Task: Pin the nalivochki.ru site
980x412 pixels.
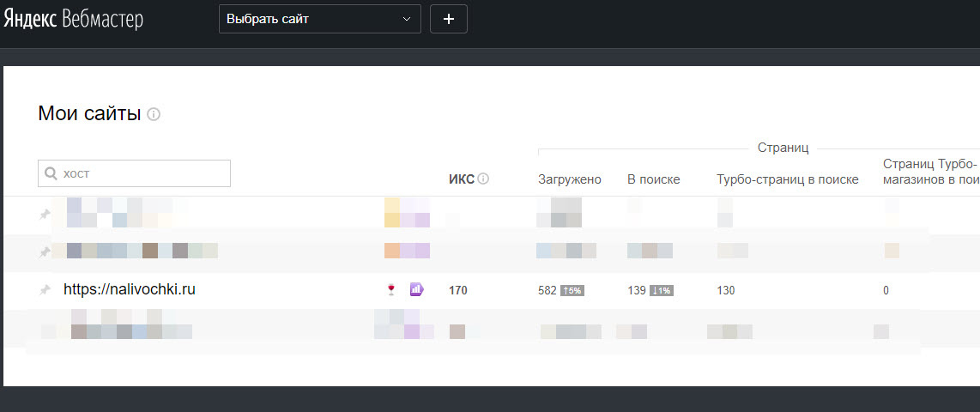Action: pyautogui.click(x=45, y=290)
